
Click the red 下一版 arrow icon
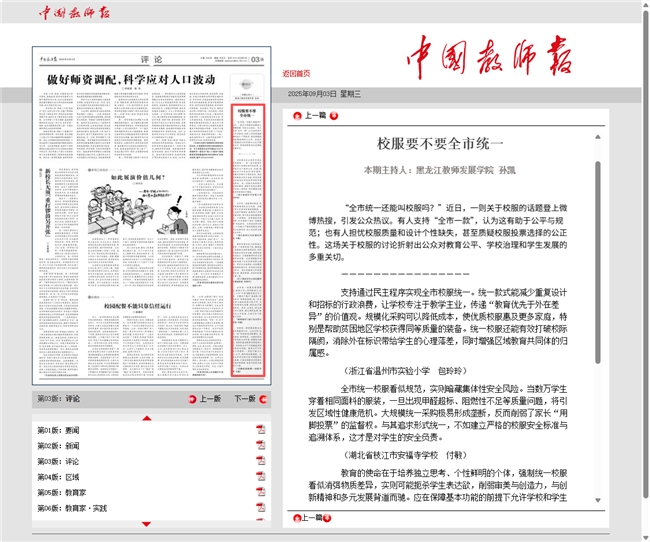coord(263,399)
